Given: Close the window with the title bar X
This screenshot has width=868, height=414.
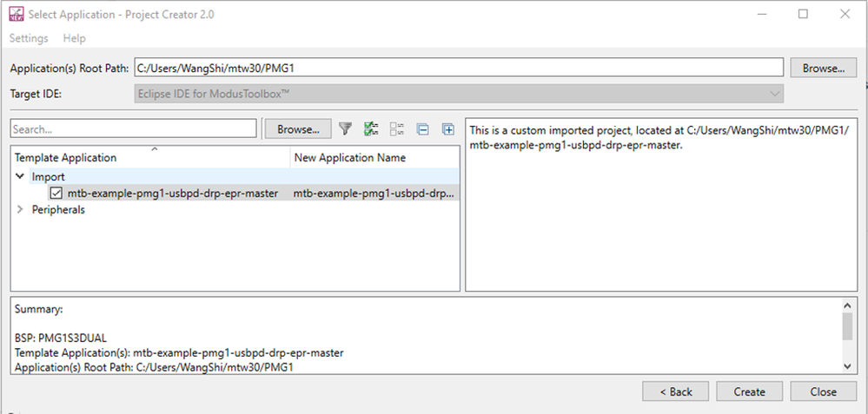Looking at the screenshot, I should pos(845,15).
